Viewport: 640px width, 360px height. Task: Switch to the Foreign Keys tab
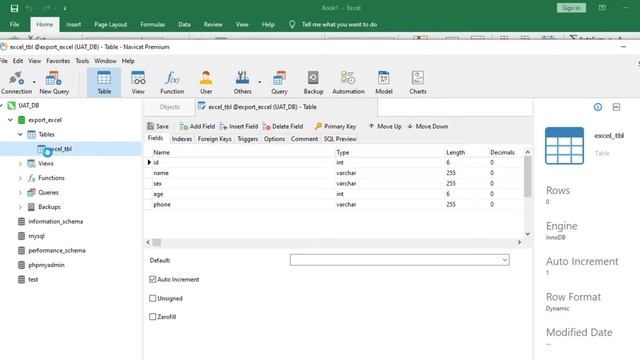(x=215, y=139)
